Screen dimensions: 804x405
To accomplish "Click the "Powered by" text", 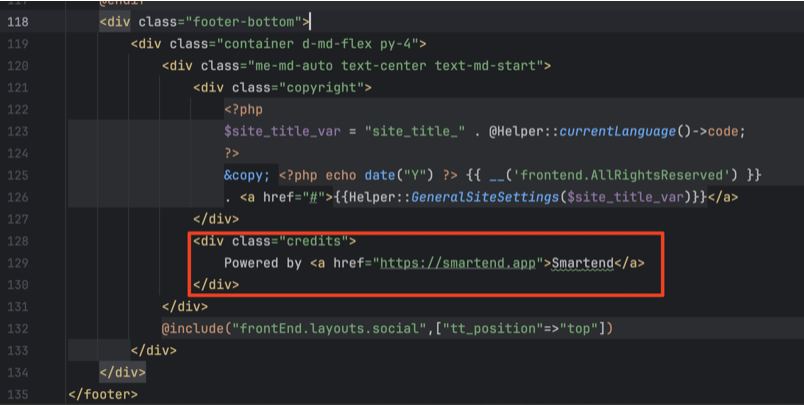I will point(263,264).
